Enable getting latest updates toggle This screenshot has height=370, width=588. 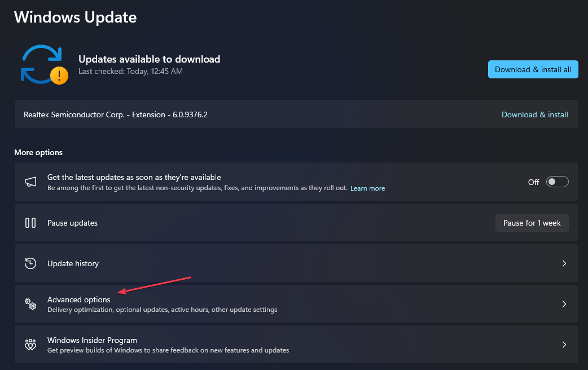(x=558, y=182)
